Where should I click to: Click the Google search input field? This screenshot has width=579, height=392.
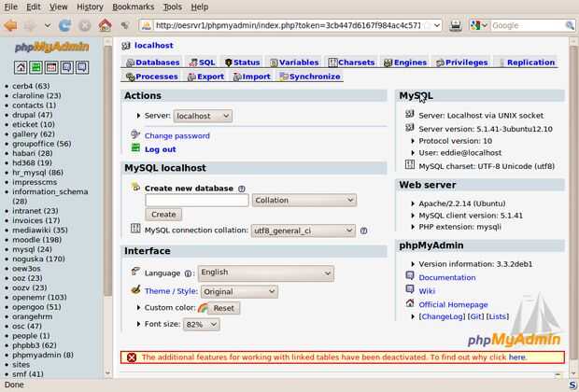(x=528, y=25)
